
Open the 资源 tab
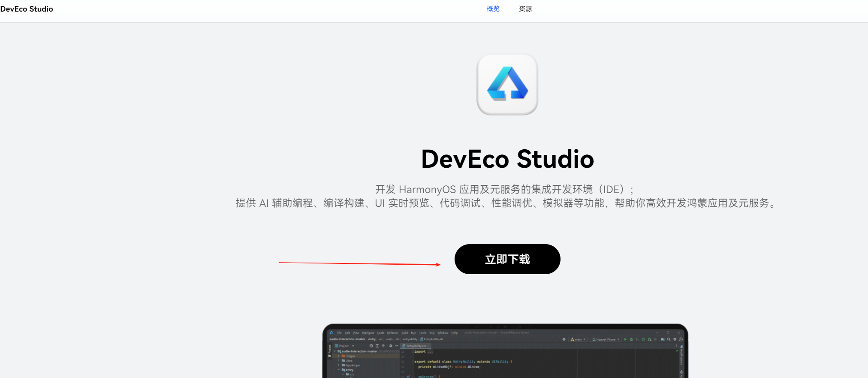tap(525, 9)
